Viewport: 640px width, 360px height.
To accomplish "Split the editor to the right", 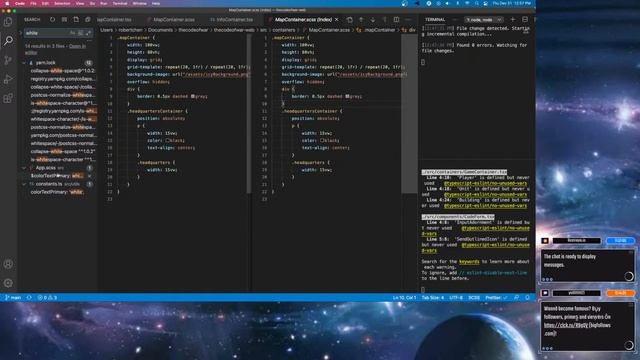I will click(396, 20).
